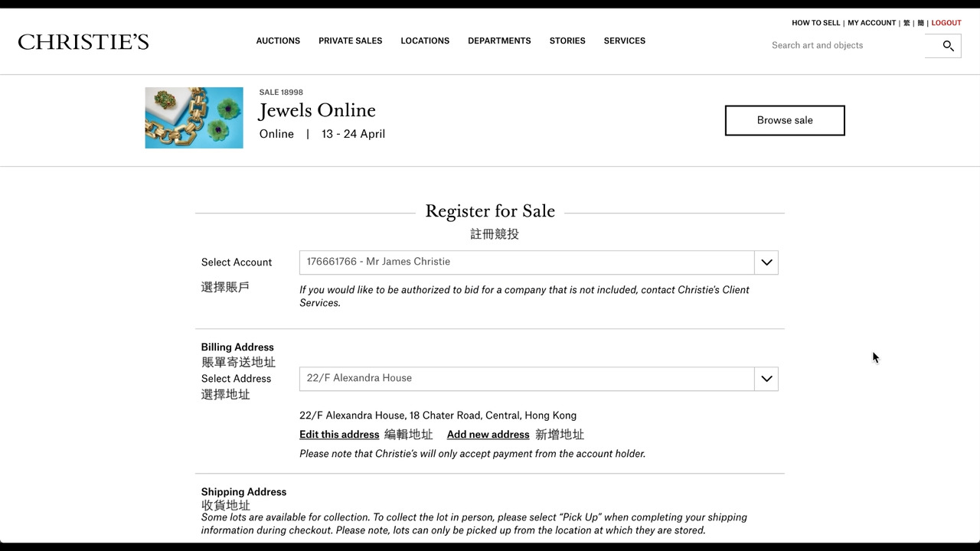This screenshot has width=980, height=551.
Task: Open the Locations menu
Action: point(425,41)
